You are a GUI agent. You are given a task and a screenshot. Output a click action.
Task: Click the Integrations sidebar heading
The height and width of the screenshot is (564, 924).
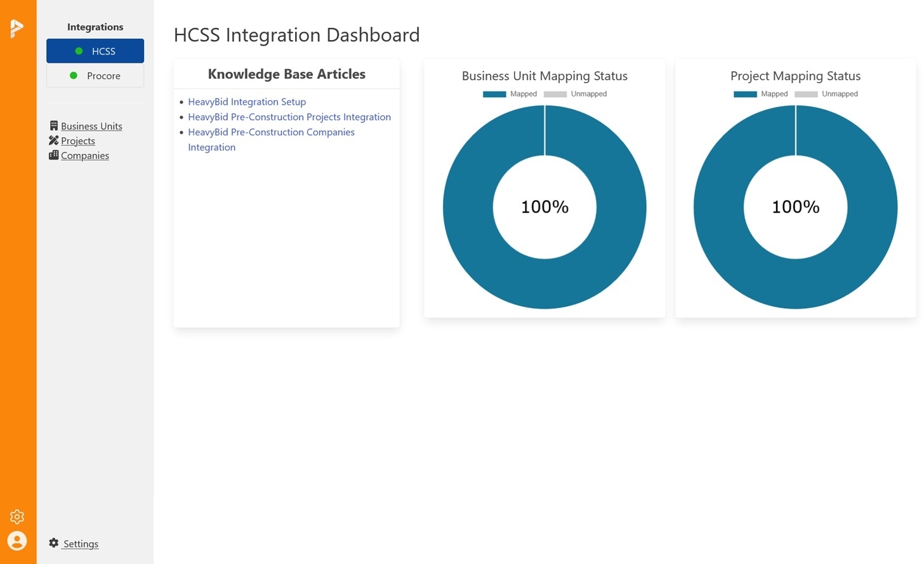[95, 27]
